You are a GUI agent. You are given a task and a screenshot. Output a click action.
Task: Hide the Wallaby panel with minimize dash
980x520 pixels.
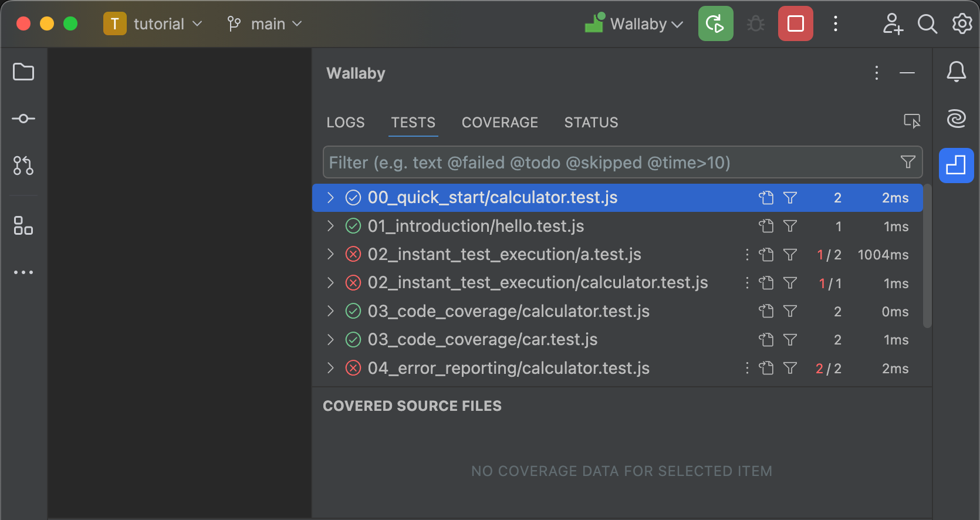(x=907, y=73)
